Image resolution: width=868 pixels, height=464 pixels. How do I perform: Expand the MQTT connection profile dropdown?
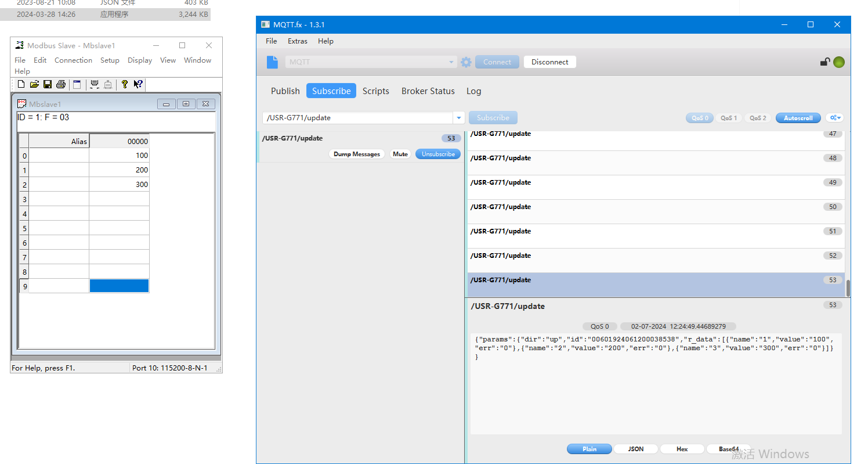[452, 62]
